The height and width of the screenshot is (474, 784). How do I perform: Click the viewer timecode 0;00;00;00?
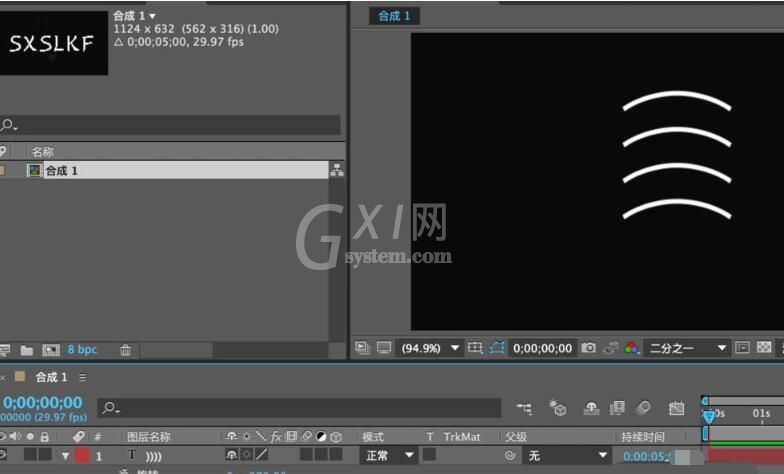pos(542,348)
